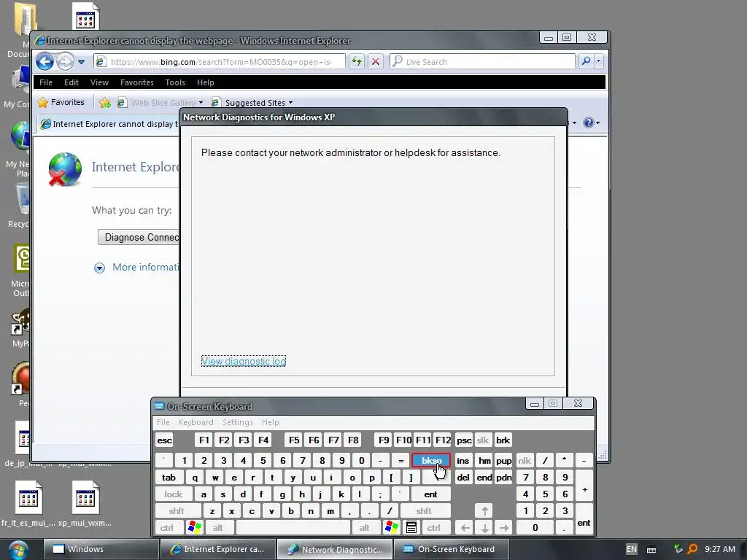Screen dimensions: 747x560
Task: Click the up arrow key
Action: pos(484,511)
